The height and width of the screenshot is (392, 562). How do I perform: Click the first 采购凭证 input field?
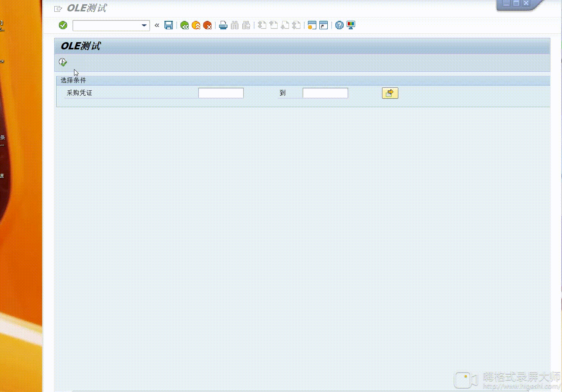click(221, 93)
